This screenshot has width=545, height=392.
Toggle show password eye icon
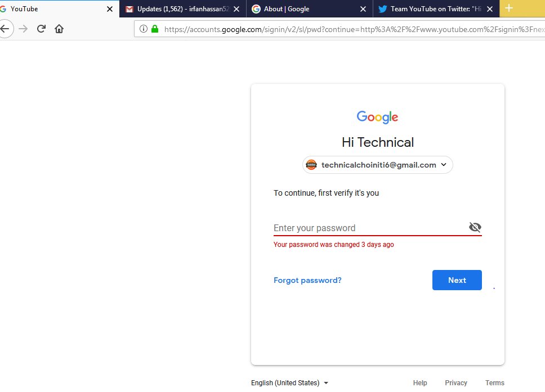pyautogui.click(x=475, y=227)
